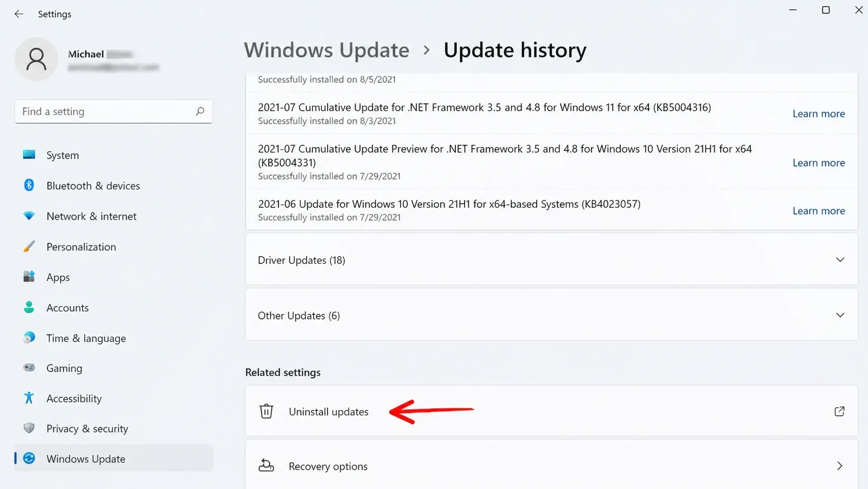
Task: Click the Michael account name
Action: pyautogui.click(x=86, y=54)
